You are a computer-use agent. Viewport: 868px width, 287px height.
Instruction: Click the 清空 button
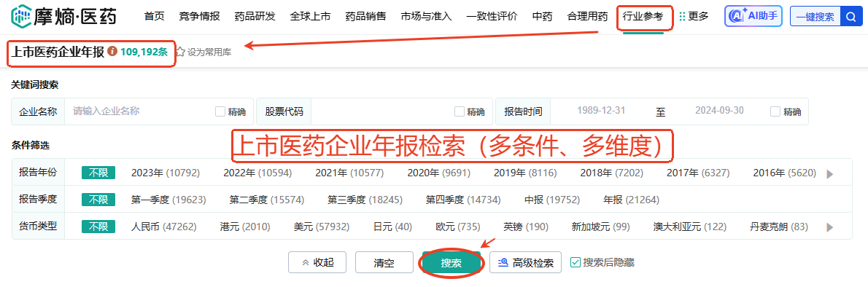[384, 263]
